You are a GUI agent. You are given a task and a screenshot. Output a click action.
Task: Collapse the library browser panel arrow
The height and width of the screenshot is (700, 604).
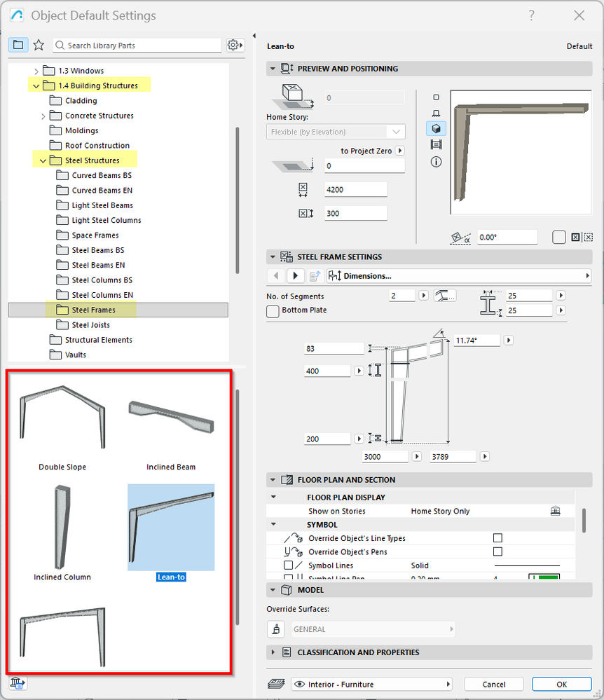tap(254, 36)
